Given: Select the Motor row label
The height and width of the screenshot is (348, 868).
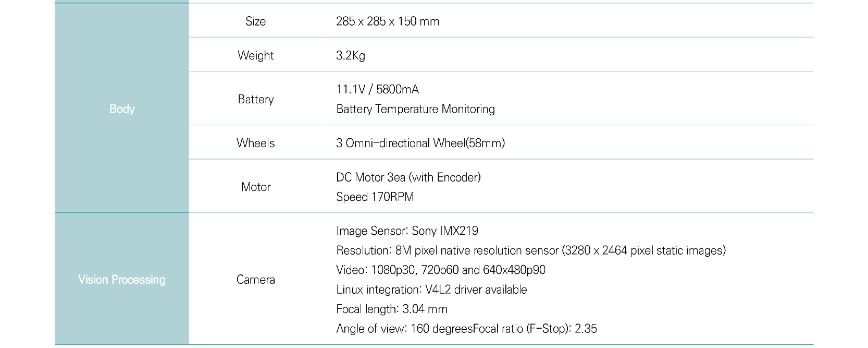Looking at the screenshot, I should [256, 187].
